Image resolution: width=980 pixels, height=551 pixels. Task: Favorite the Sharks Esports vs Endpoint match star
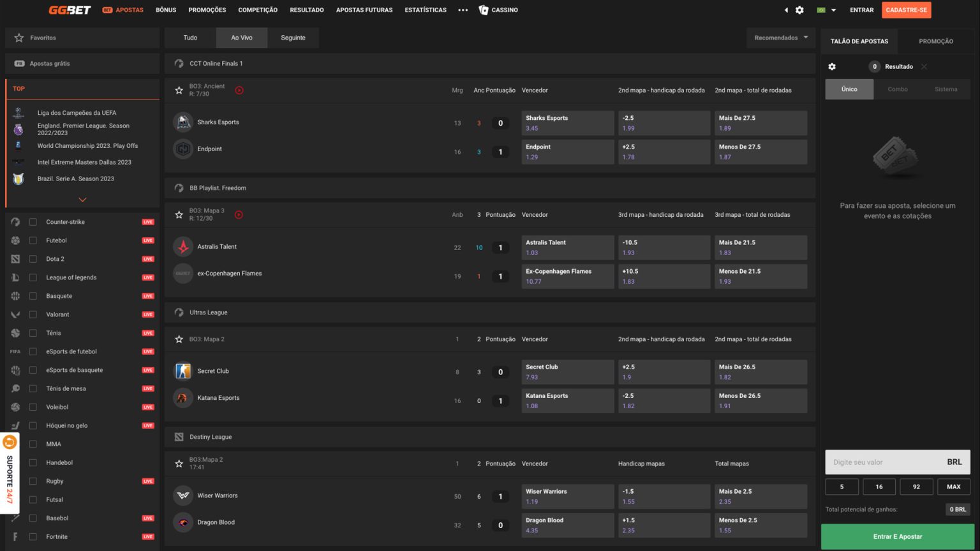coord(179,91)
